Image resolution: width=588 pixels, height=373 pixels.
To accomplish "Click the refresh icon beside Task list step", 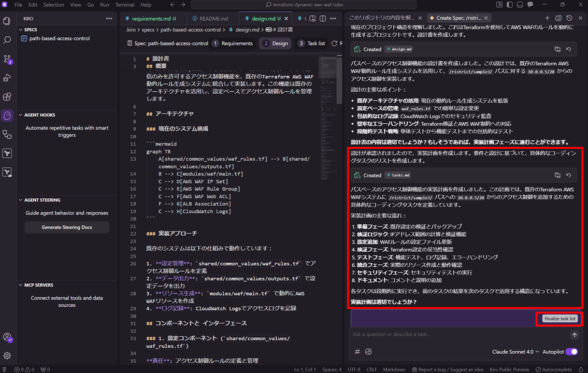I will [x=335, y=44].
